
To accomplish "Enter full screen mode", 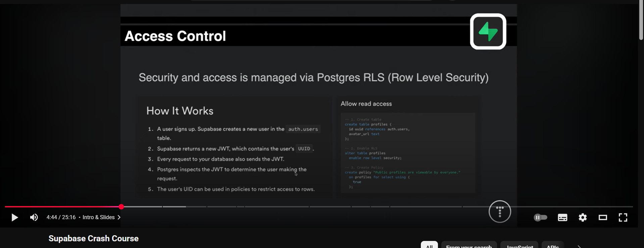I will 623,217.
